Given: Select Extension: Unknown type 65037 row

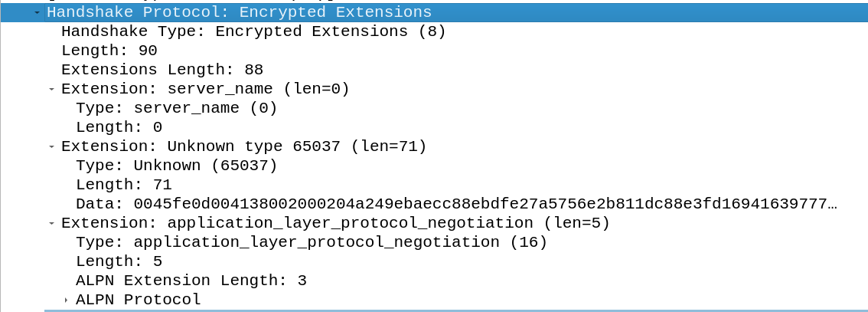Looking at the screenshot, I should [243, 146].
